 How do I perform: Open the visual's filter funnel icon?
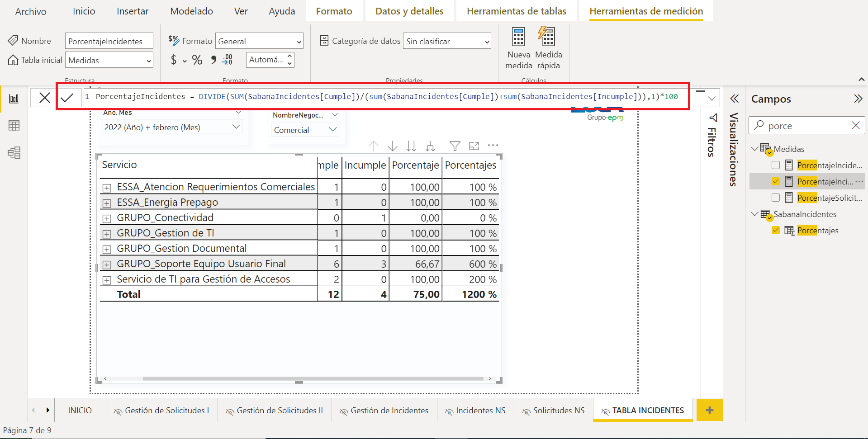(455, 146)
